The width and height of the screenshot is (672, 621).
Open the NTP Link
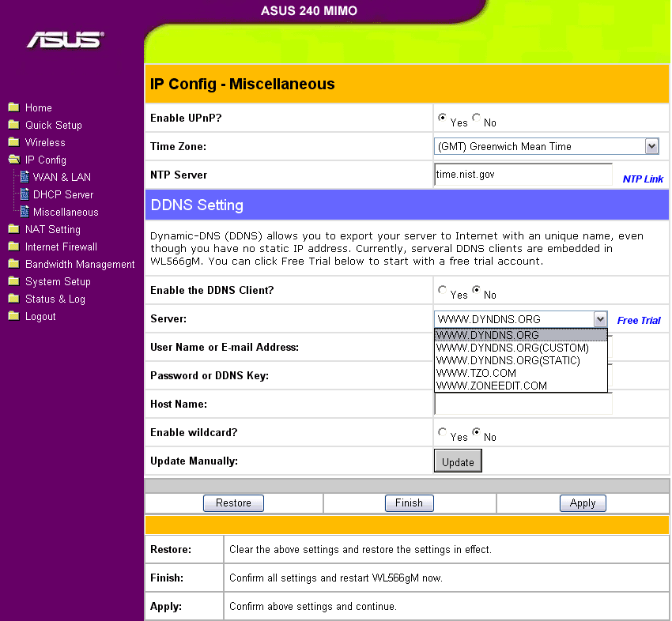point(643,179)
